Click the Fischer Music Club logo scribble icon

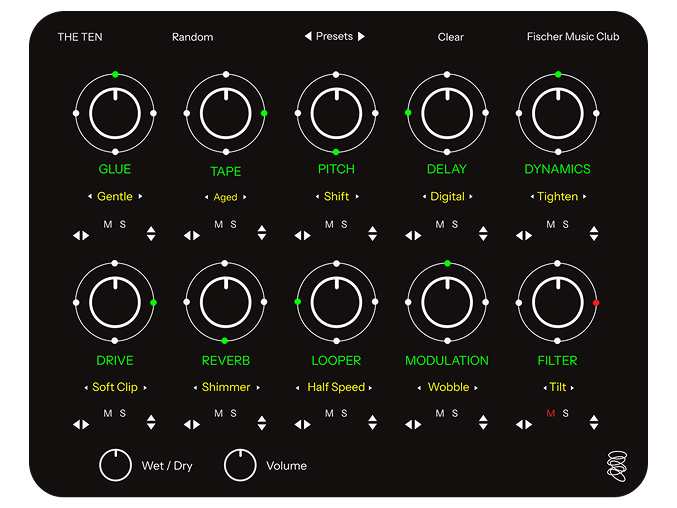point(617,466)
